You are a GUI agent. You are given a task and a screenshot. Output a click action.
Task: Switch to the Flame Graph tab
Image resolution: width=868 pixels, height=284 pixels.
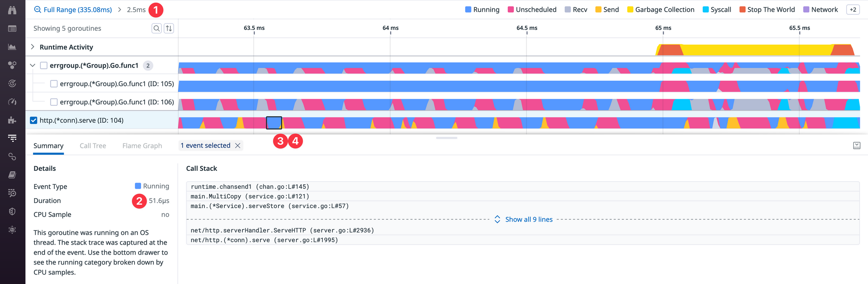pyautogui.click(x=142, y=146)
